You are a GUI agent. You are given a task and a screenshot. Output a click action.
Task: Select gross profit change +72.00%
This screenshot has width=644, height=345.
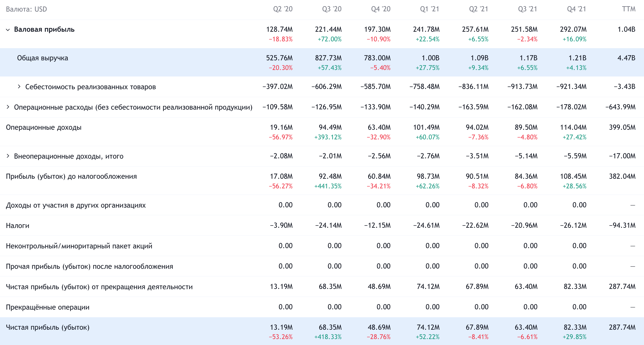click(x=329, y=39)
